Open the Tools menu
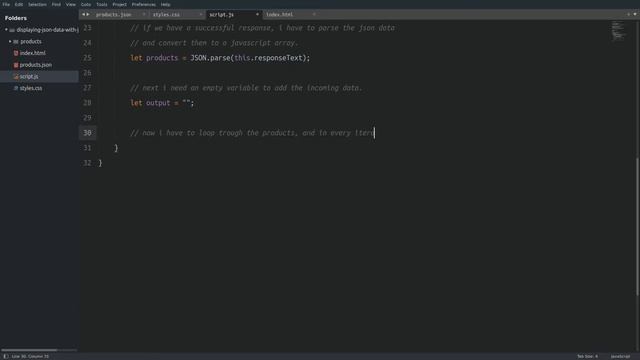 tap(102, 4)
